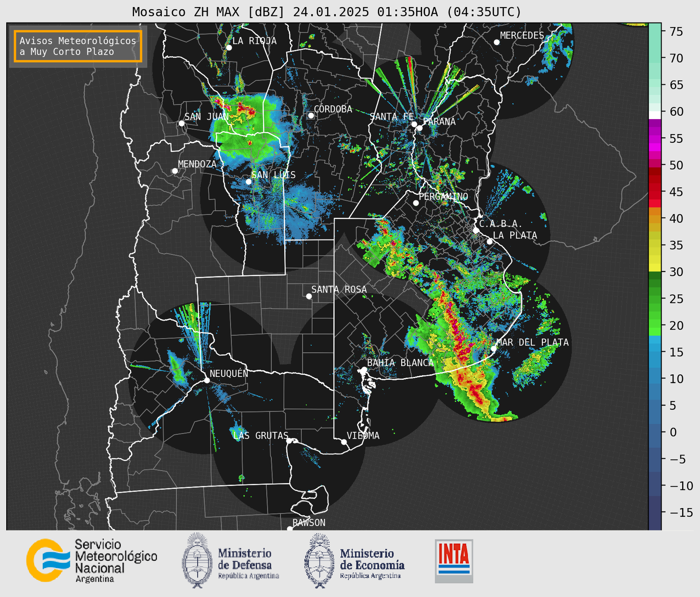Click the 45 tick label on the dBZ scale

pyautogui.click(x=676, y=192)
